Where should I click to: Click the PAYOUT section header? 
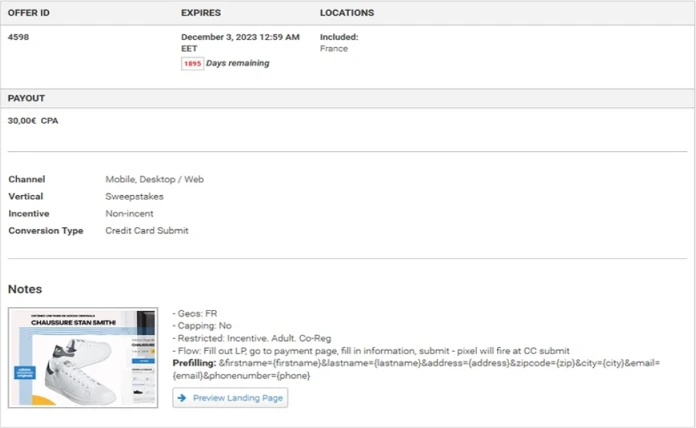(x=26, y=98)
